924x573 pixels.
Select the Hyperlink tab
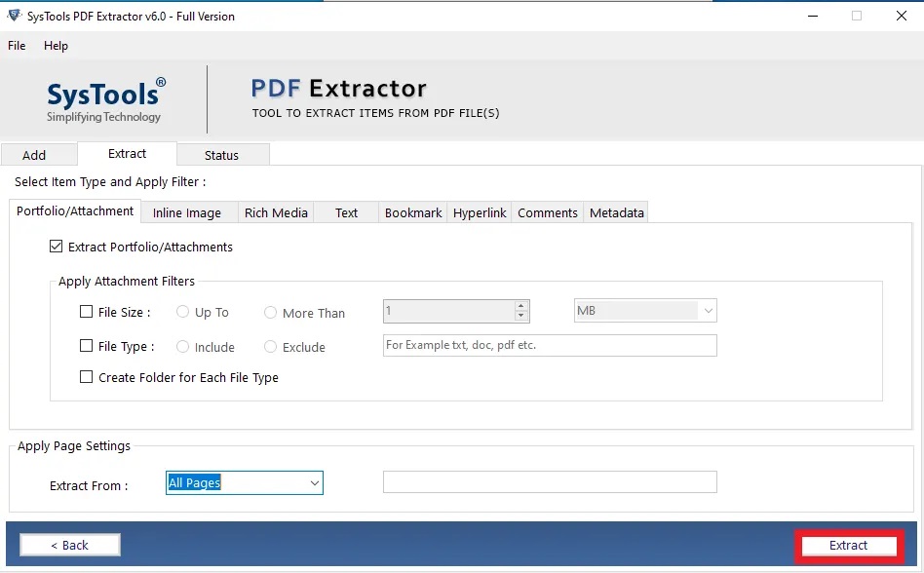click(480, 211)
